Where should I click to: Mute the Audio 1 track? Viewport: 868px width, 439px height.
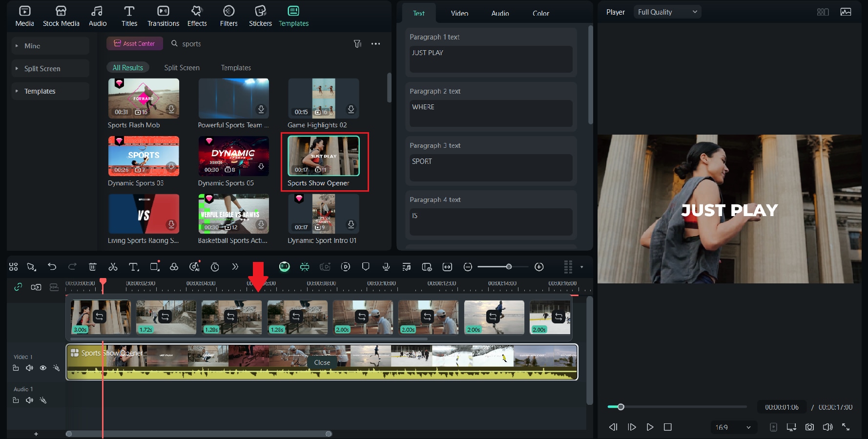[29, 400]
